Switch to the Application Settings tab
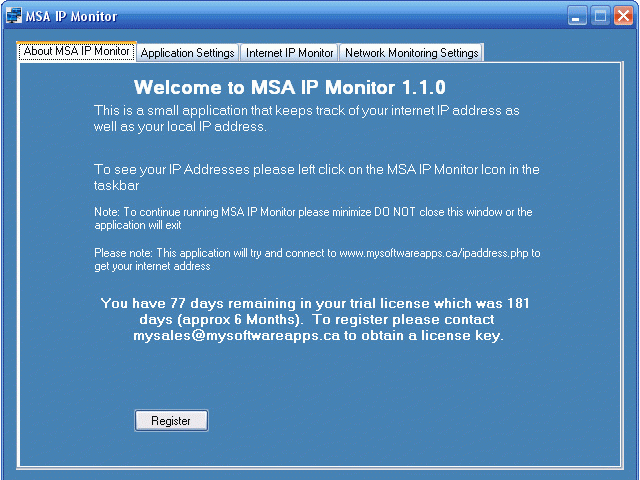This screenshot has height=480, width=640. click(187, 53)
